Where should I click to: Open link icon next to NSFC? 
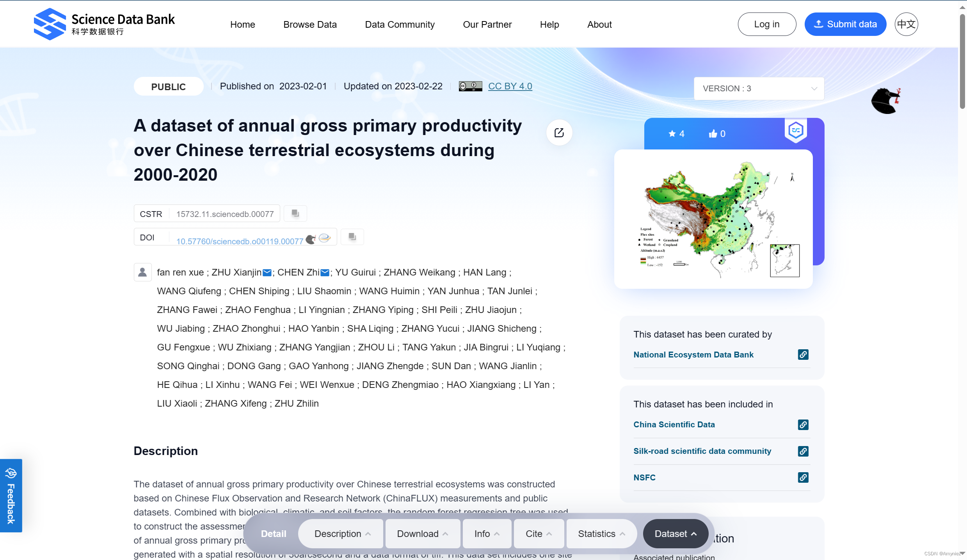point(803,477)
